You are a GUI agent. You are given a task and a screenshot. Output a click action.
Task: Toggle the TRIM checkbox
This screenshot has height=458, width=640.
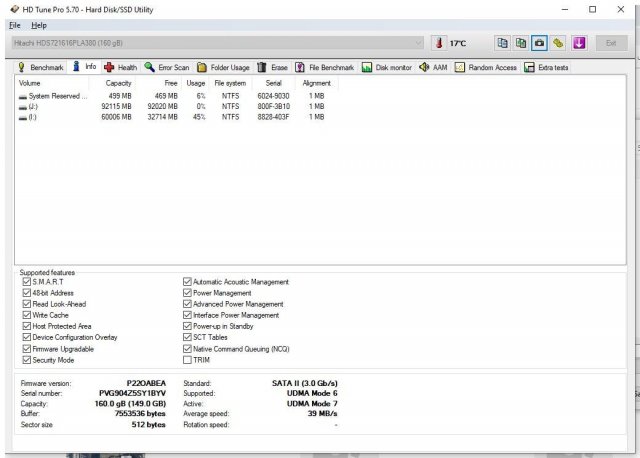click(187, 360)
